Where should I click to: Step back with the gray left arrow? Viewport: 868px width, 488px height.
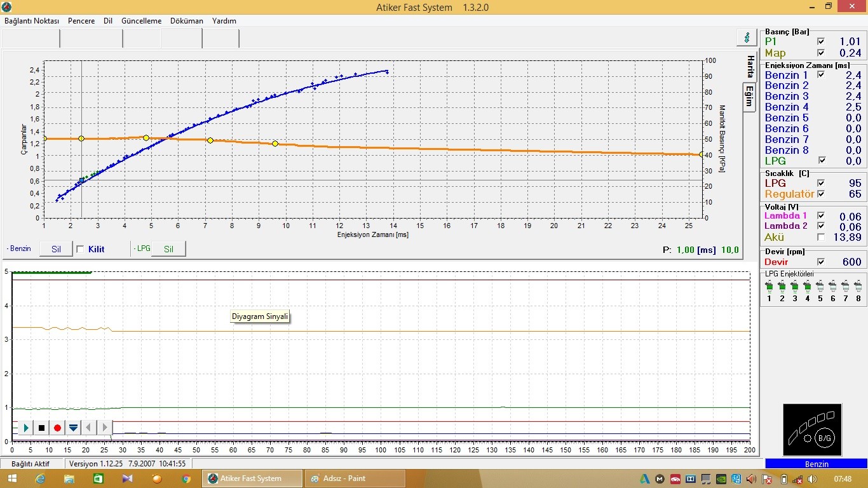[x=89, y=428]
